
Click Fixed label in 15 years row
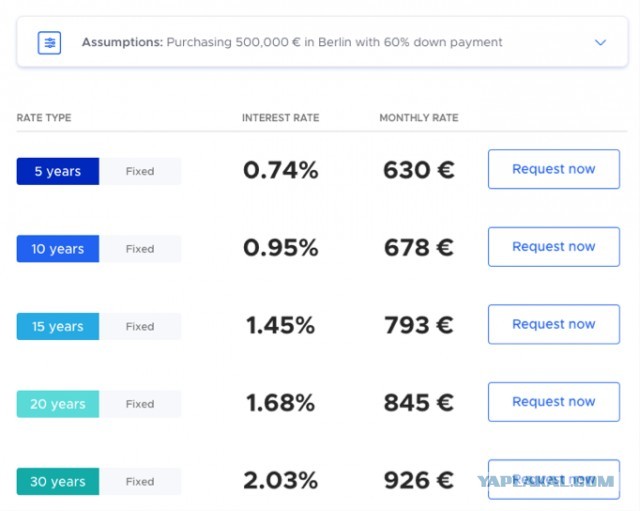[x=140, y=326]
